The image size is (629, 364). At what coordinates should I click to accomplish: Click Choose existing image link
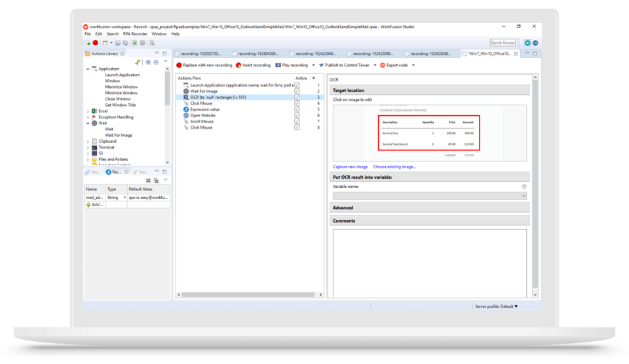394,167
